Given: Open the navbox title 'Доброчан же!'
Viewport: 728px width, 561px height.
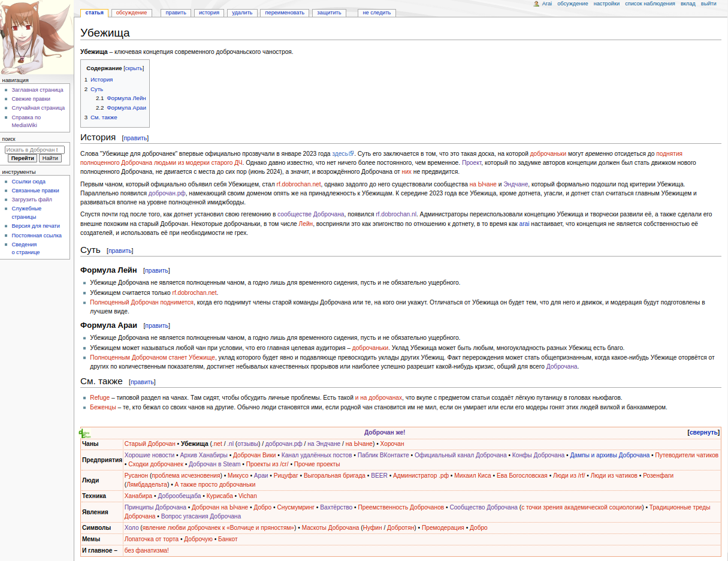Looking at the screenshot, I should click(x=385, y=432).
